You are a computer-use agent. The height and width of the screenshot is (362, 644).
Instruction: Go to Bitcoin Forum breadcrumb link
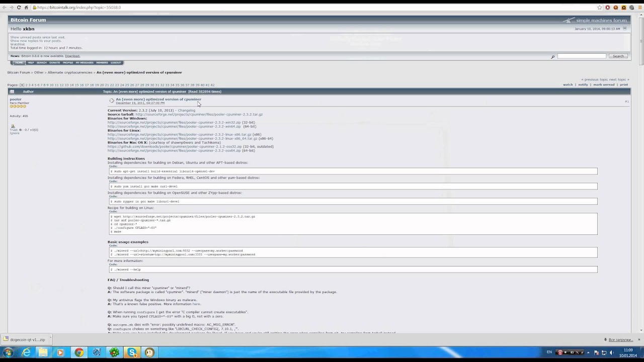coord(19,72)
